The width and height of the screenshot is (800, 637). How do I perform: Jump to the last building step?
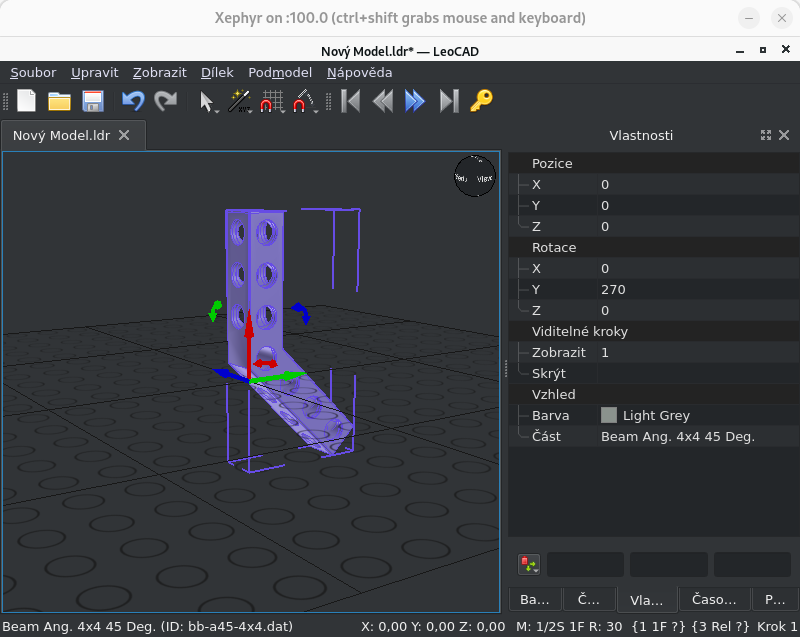coord(448,101)
